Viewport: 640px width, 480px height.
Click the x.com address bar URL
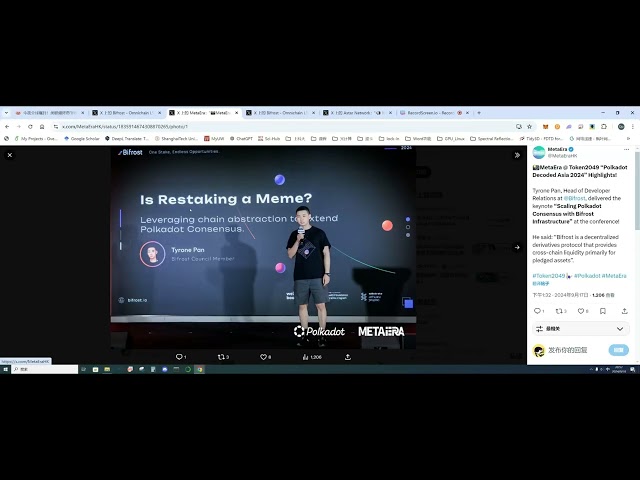click(x=125, y=127)
